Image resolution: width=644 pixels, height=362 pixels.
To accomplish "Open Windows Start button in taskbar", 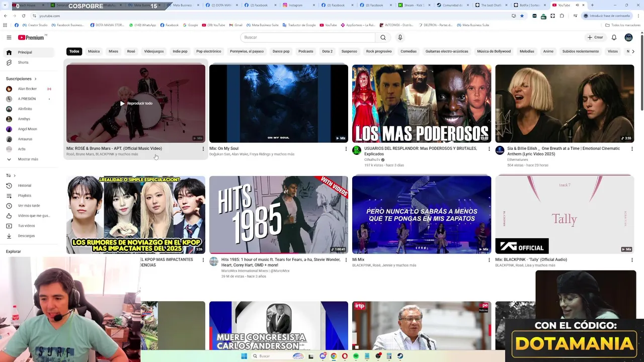I will pos(244,356).
